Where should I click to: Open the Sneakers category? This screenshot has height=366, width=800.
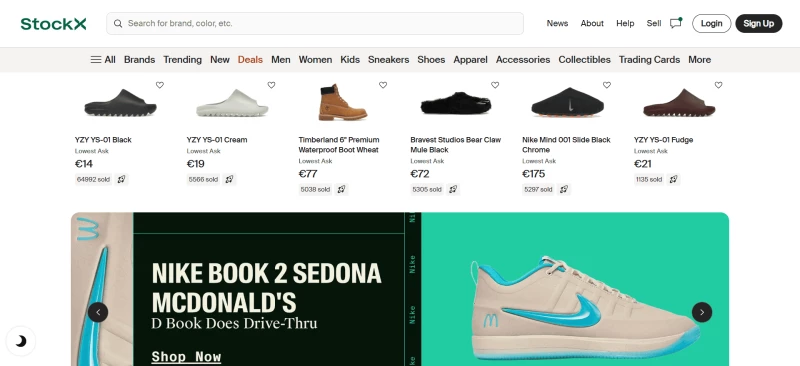pyautogui.click(x=388, y=60)
